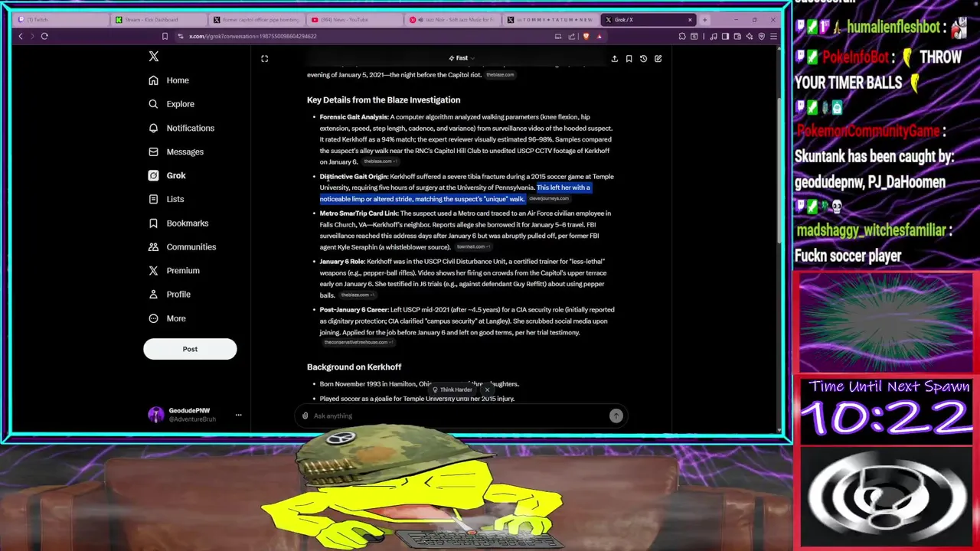The width and height of the screenshot is (980, 551).
Task: Click the X logo in the sidebar
Action: tap(154, 57)
